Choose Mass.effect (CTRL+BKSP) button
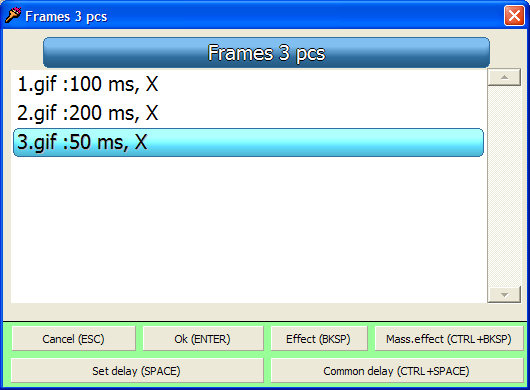The width and height of the screenshot is (530, 390). [449, 339]
